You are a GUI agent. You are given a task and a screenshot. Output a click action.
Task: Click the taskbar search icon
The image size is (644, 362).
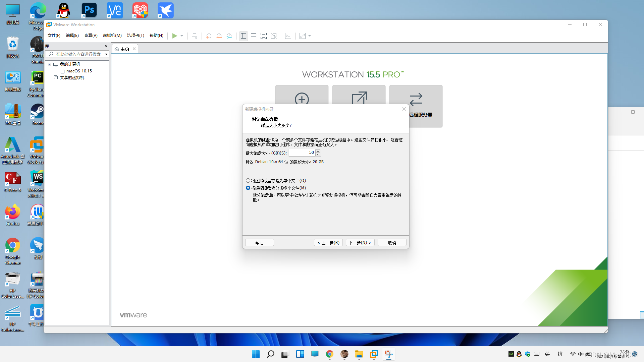(x=270, y=354)
